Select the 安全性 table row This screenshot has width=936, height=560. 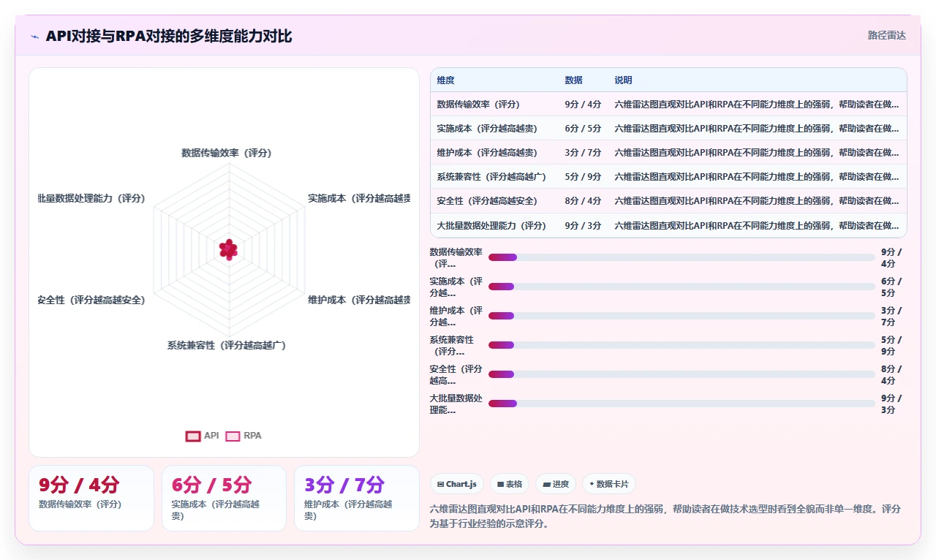pyautogui.click(x=668, y=200)
